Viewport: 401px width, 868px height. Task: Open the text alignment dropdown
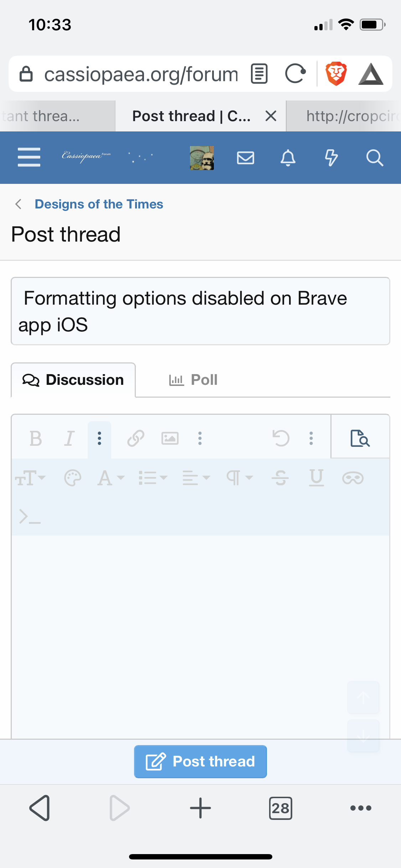[x=196, y=477]
